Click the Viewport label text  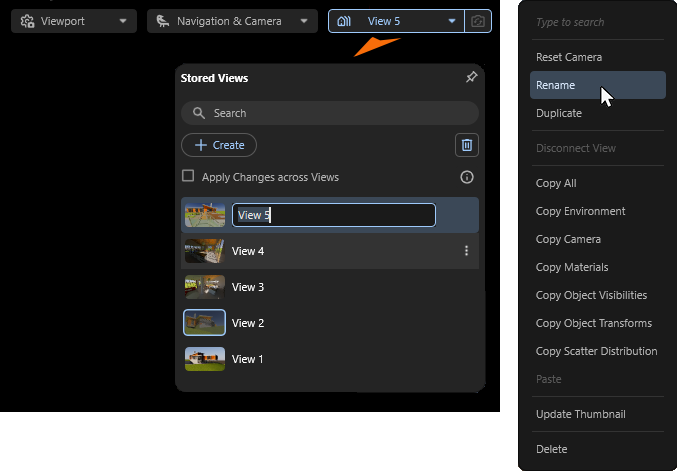(63, 21)
